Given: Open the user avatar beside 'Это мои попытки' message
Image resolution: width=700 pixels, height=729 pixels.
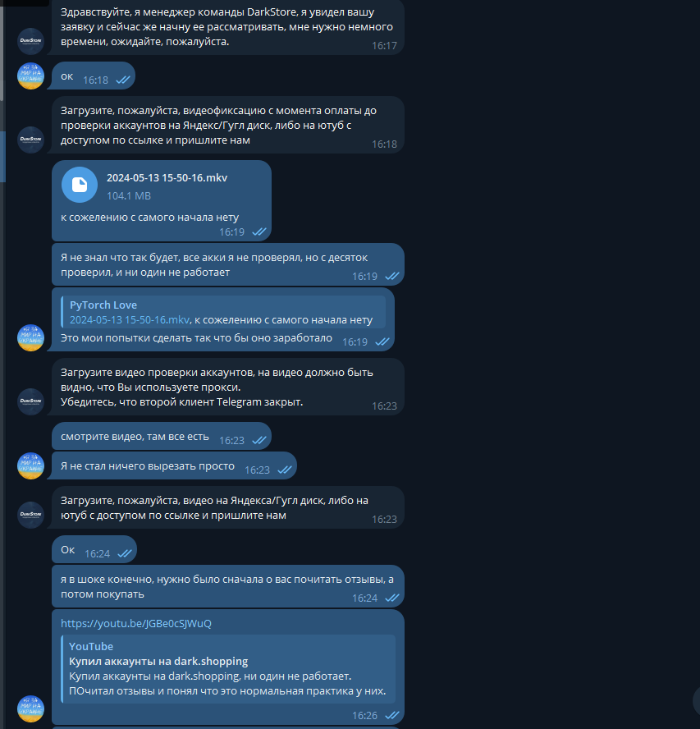Looking at the screenshot, I should pyautogui.click(x=30, y=337).
